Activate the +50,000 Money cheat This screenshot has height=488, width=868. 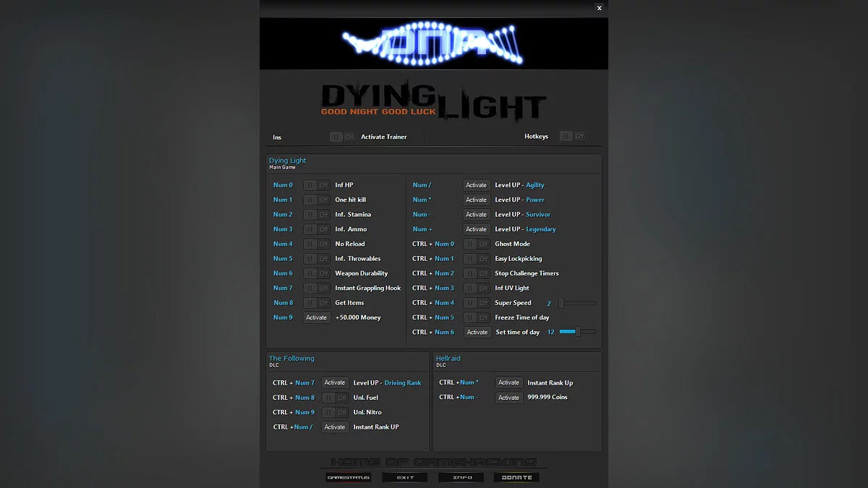click(316, 317)
